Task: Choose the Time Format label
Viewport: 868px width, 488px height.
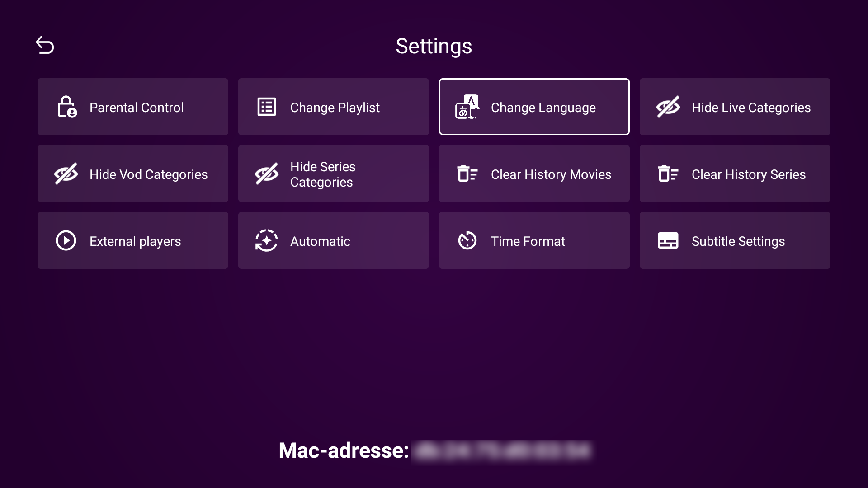Action: pyautogui.click(x=528, y=241)
